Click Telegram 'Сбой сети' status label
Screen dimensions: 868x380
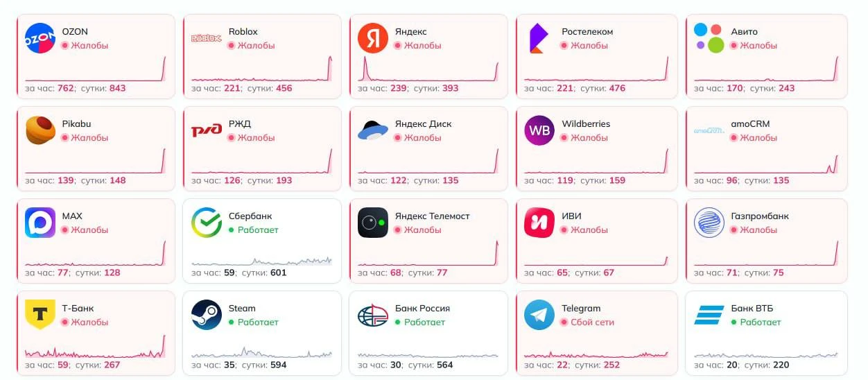(588, 322)
